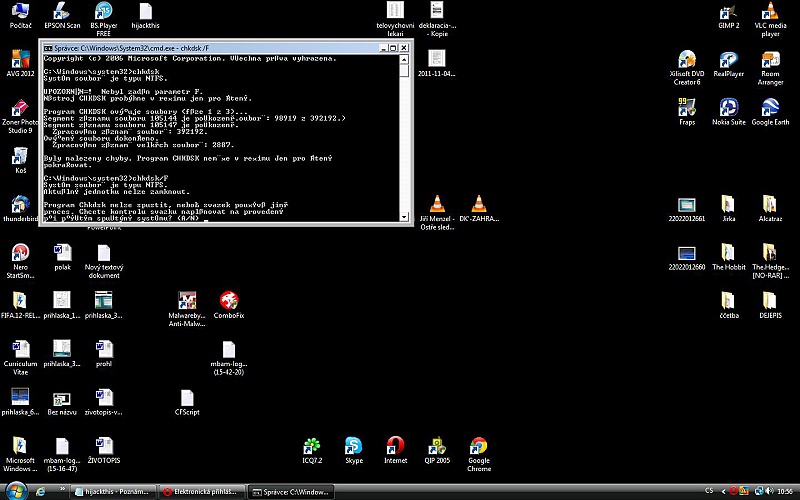800x500 pixels.
Task: Switch to hijackthis Notepad taskbar button
Action: [113, 492]
